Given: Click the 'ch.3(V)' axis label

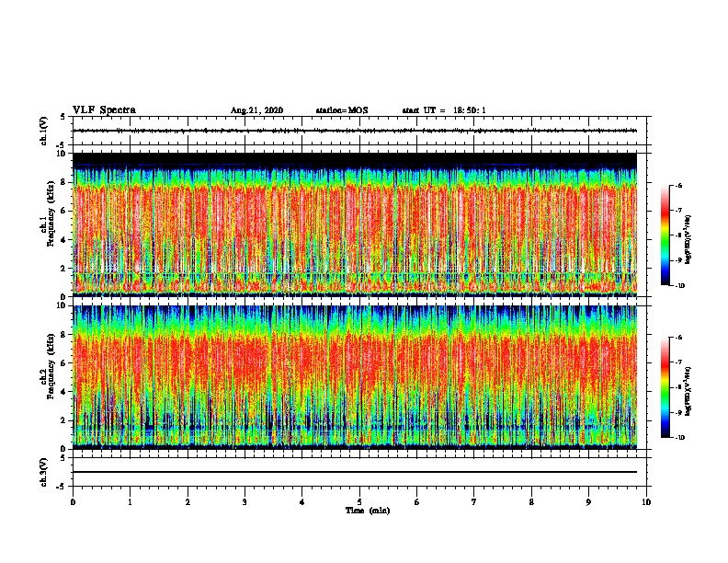Looking at the screenshot, I should (43, 472).
